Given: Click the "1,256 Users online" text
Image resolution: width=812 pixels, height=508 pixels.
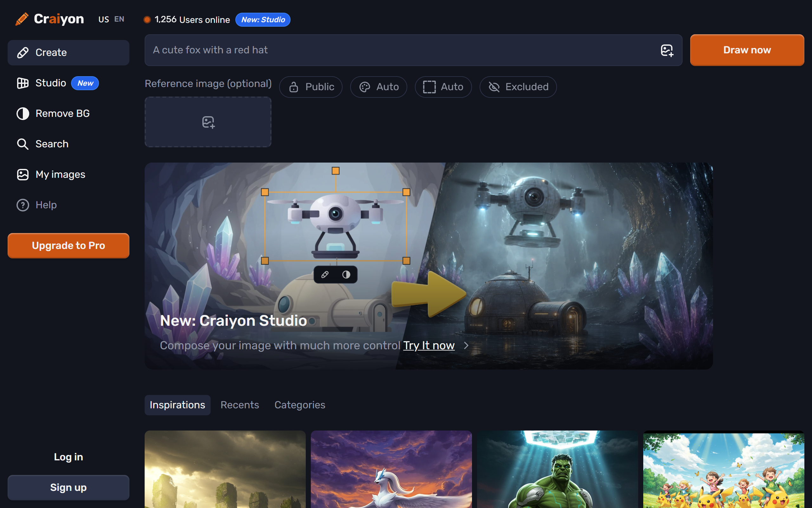Looking at the screenshot, I should click(x=192, y=19).
